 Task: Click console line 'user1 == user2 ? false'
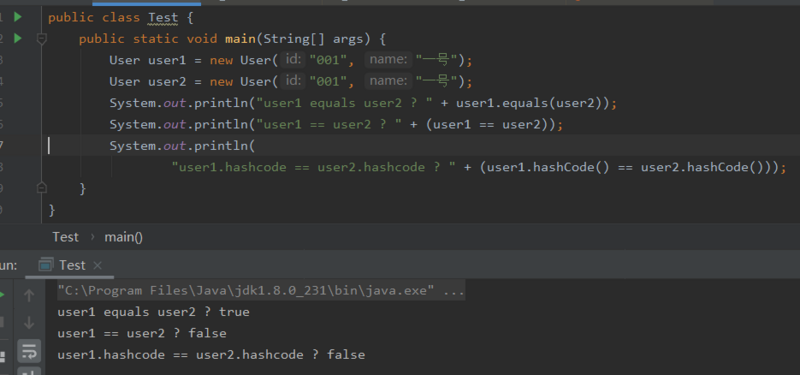click(142, 333)
